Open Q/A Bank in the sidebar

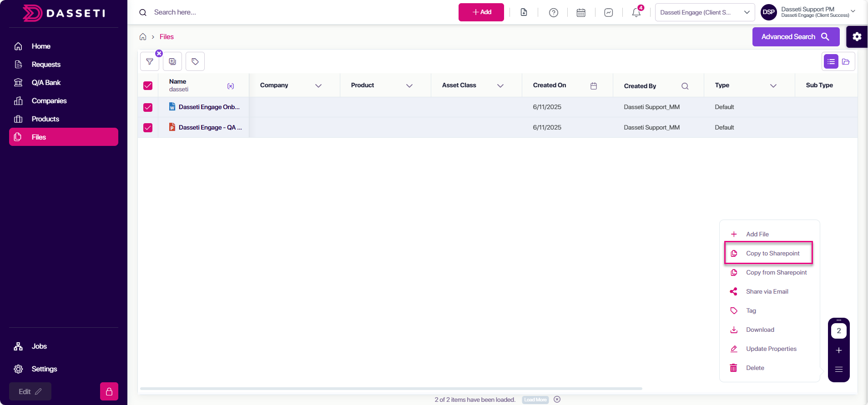[x=64, y=82]
